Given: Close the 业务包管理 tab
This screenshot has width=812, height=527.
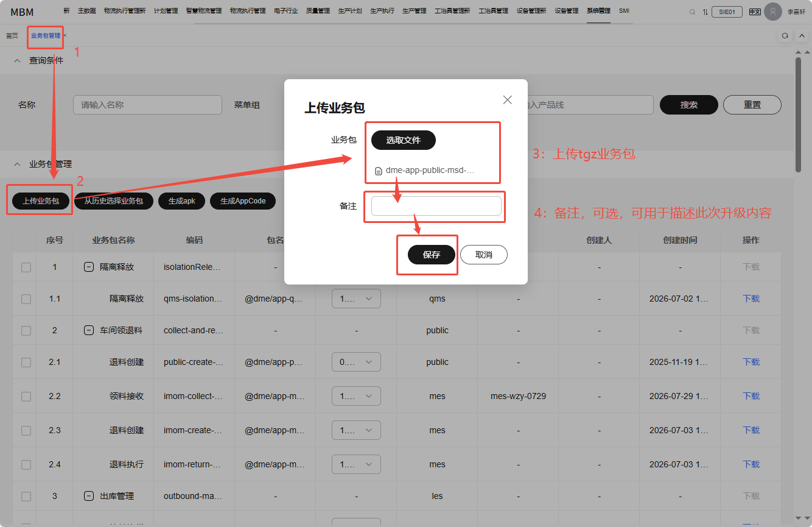Looking at the screenshot, I should [x=65, y=35].
